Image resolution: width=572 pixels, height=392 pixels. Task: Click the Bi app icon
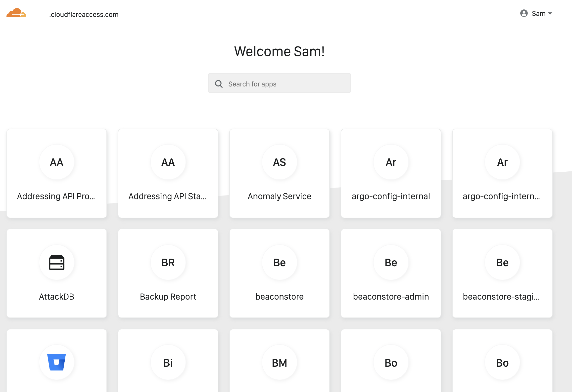[168, 362]
